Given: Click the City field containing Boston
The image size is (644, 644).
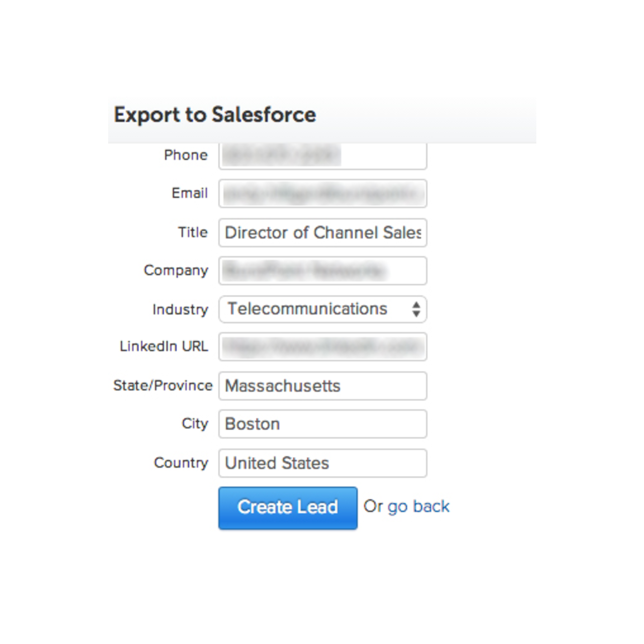Looking at the screenshot, I should (x=322, y=424).
